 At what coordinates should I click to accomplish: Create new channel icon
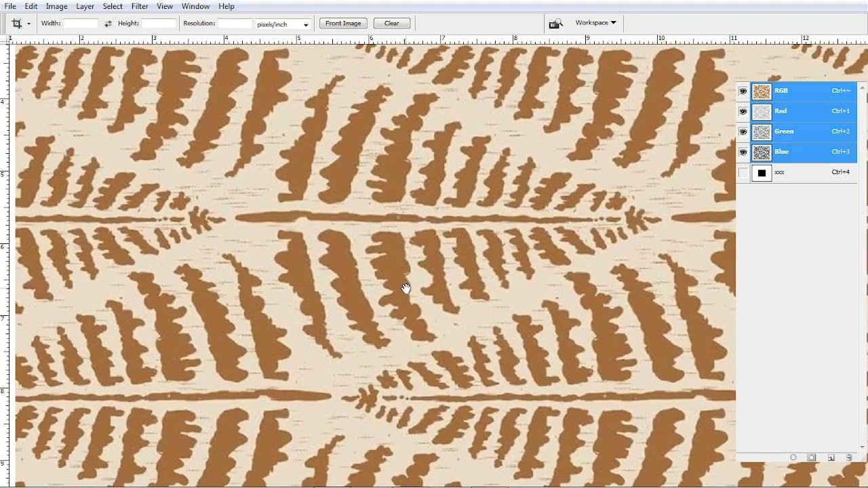(x=831, y=458)
